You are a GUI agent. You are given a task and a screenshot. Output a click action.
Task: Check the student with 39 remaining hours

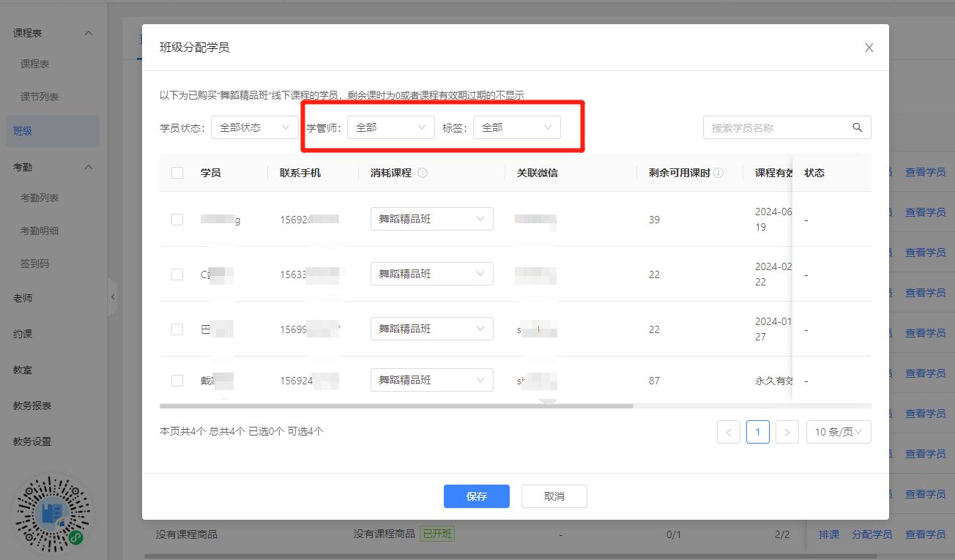tap(177, 220)
